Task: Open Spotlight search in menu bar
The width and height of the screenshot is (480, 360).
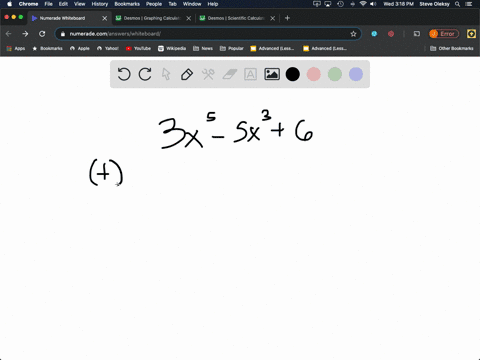Action: 458,4
